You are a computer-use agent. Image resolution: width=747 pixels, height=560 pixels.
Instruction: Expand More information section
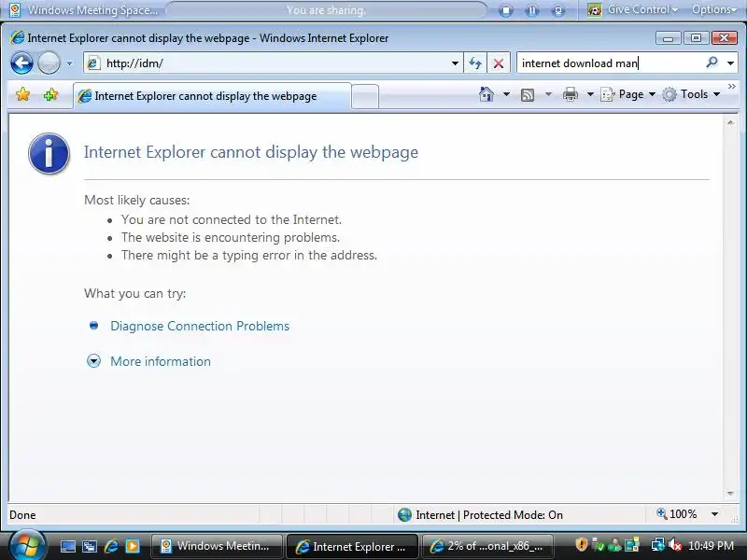(x=160, y=361)
